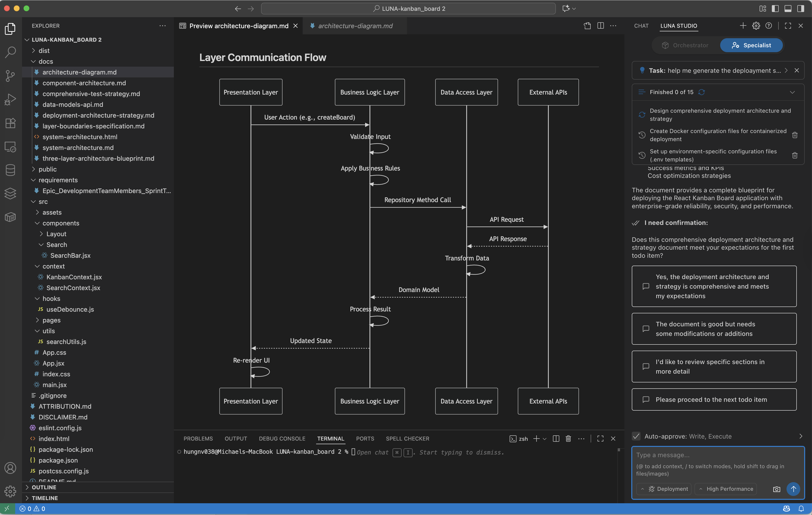Switch to the PROBLEMS panel tab
812x515 pixels.
(x=198, y=439)
